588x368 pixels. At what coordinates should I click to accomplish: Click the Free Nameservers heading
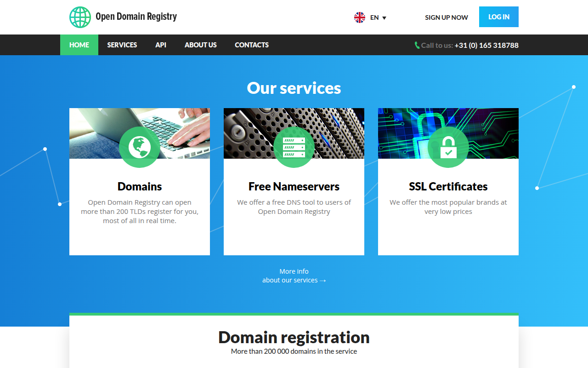[294, 186]
